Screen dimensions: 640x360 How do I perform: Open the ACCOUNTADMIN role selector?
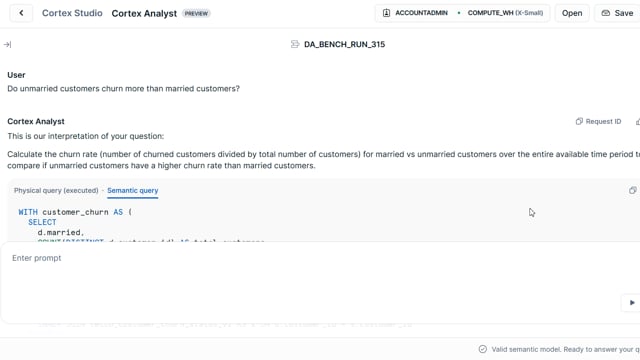tap(415, 13)
